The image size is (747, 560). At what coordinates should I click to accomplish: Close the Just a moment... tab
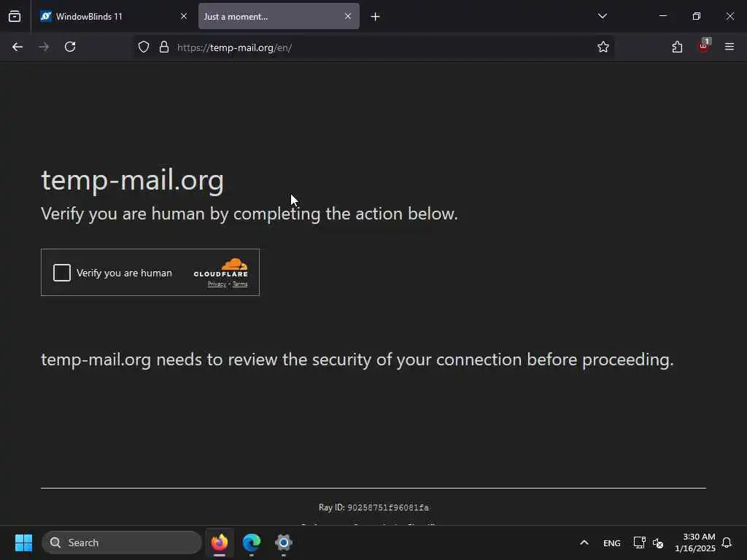click(x=348, y=16)
